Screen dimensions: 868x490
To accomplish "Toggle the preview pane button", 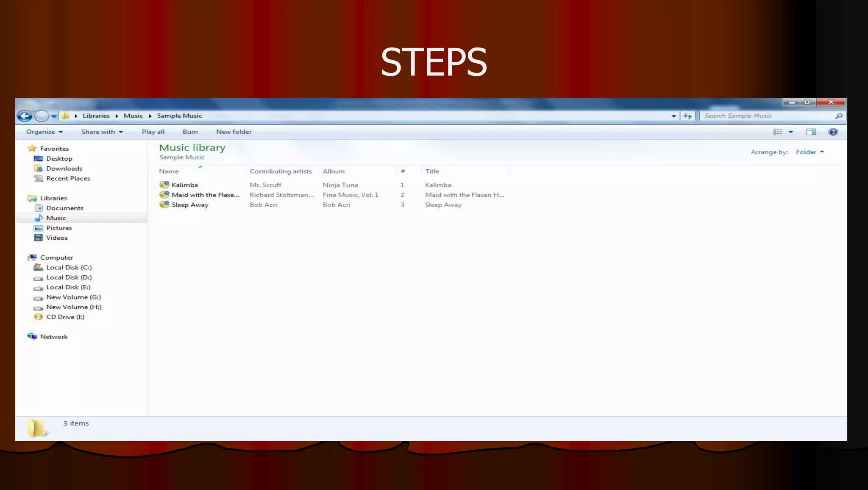I will (811, 132).
